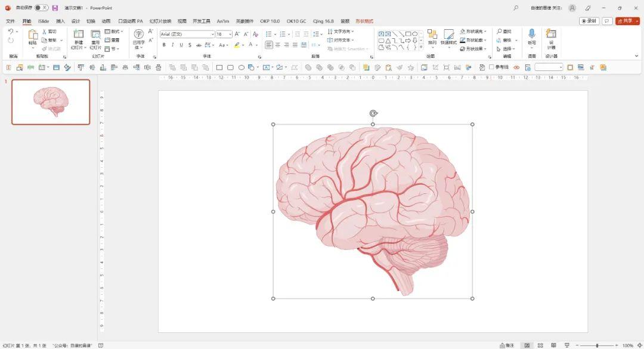Screen dimensions: 644x349
Task: Click the 录制 Record button
Action: coord(589,21)
